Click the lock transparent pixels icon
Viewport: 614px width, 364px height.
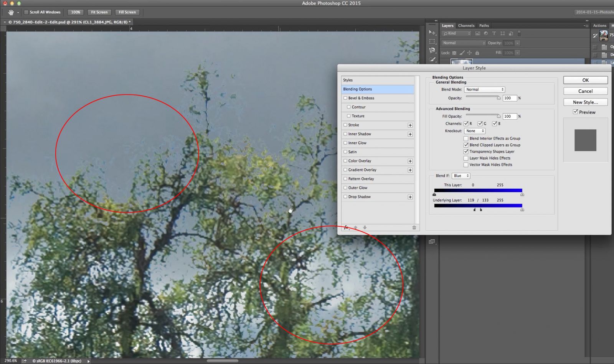pyautogui.click(x=454, y=53)
